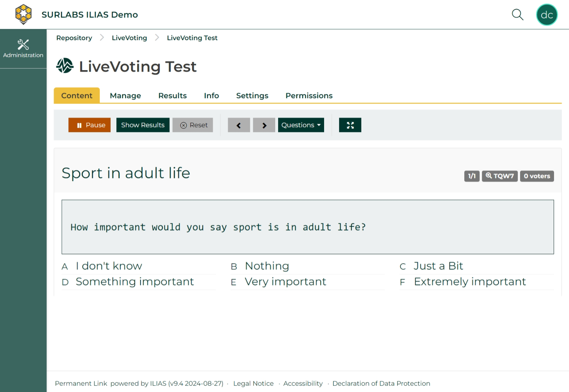This screenshot has height=392, width=569.
Task: Open the Permanent Link
Action: pos(81,384)
